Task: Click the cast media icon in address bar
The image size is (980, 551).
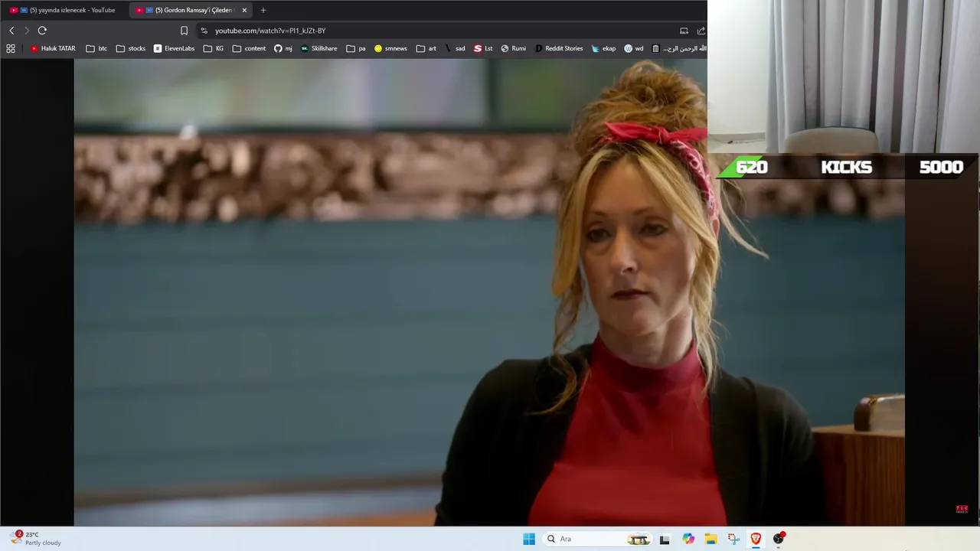Action: pyautogui.click(x=684, y=31)
